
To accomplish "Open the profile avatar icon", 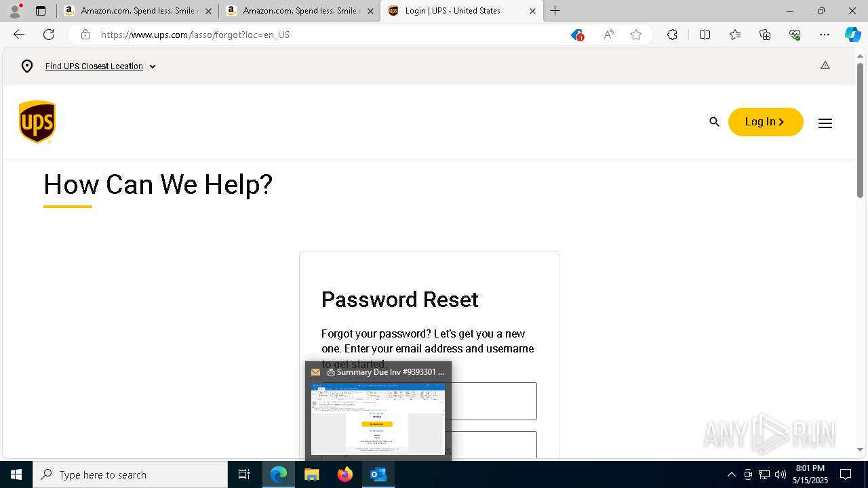I will click(x=15, y=11).
